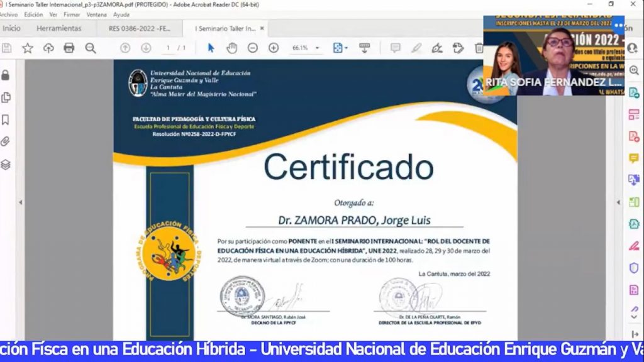
Task: Click the La Cantuta, marzo del 2022 text
Action: tap(454, 274)
